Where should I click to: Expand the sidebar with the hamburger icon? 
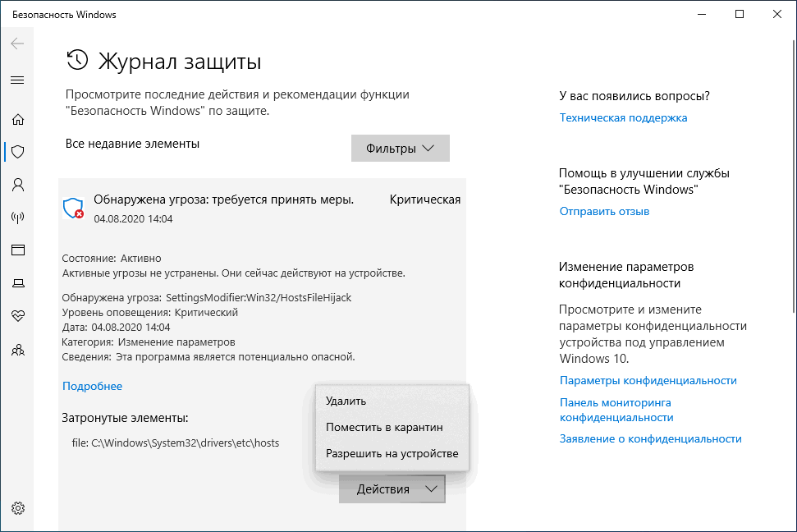[18, 80]
